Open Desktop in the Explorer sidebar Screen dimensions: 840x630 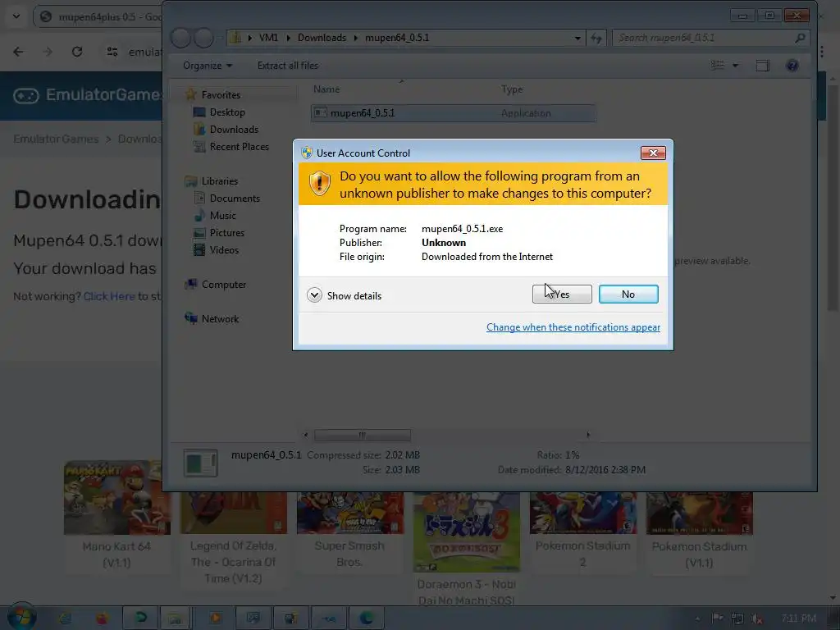click(x=227, y=112)
